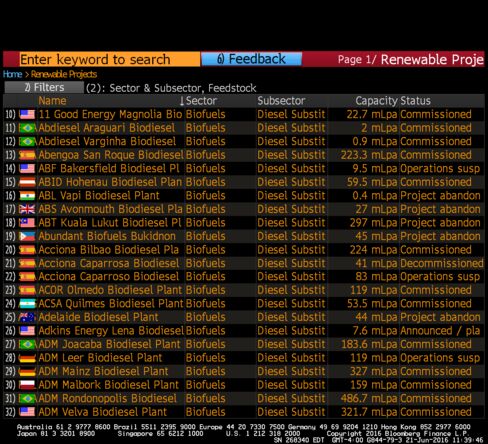
Task: Click the Philippines flag beside Abundant Biofuels Bukidnon
Action: pos(27,236)
